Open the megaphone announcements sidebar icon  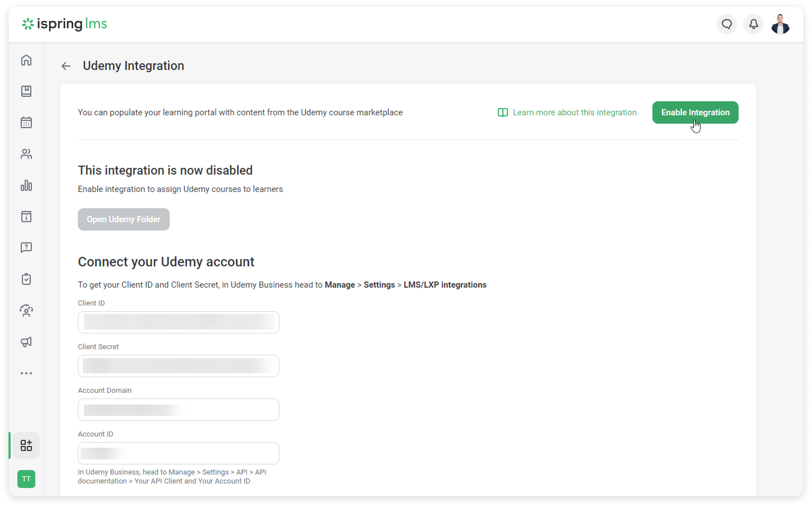(26, 342)
